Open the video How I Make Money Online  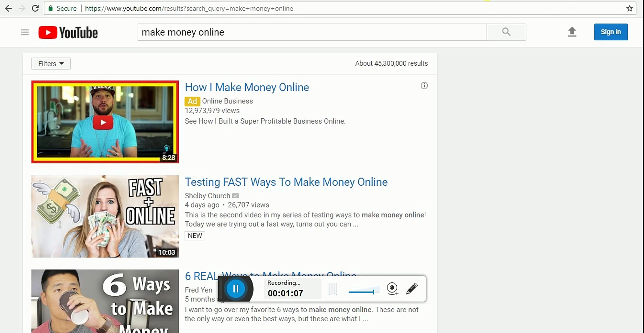pos(246,87)
